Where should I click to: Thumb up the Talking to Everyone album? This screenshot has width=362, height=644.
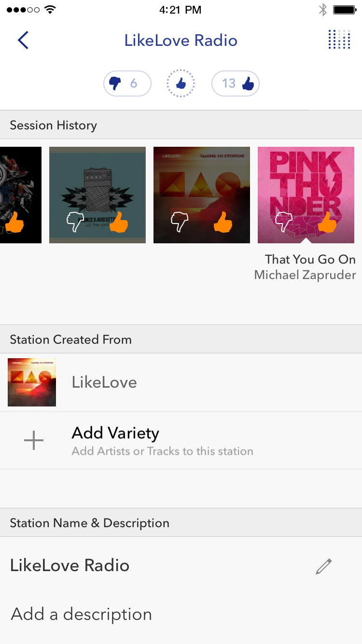tap(223, 222)
